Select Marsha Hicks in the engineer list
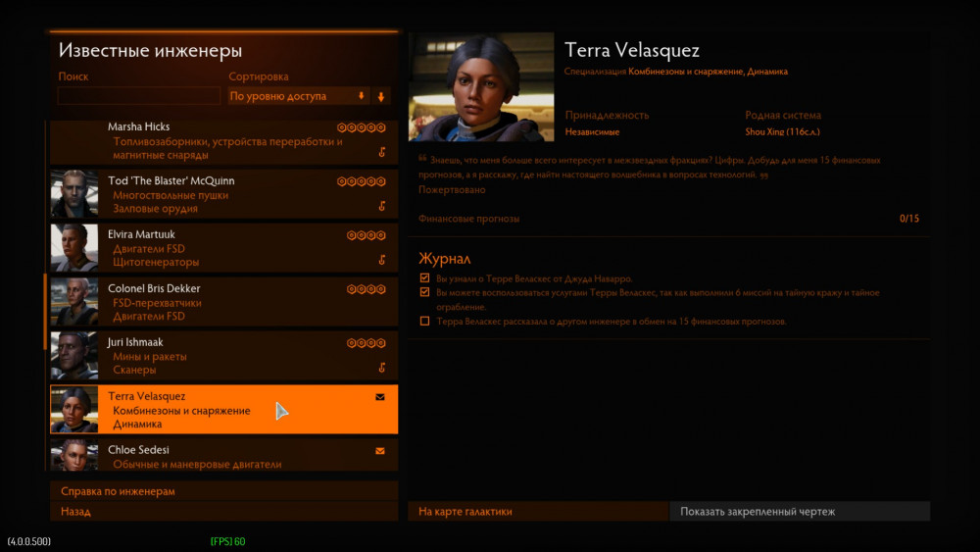This screenshot has height=552, width=980. point(223,141)
